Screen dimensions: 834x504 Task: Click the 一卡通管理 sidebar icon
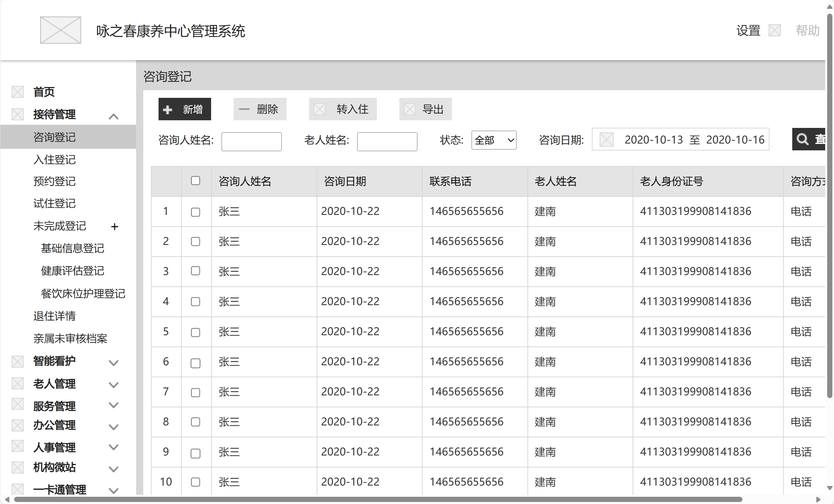(18, 489)
